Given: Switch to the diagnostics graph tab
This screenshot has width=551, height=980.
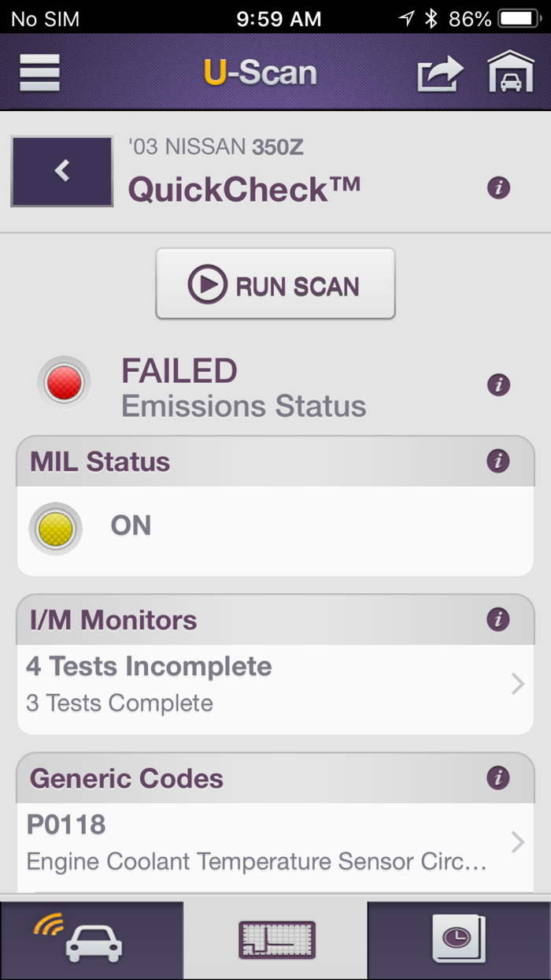Looking at the screenshot, I should (x=275, y=940).
